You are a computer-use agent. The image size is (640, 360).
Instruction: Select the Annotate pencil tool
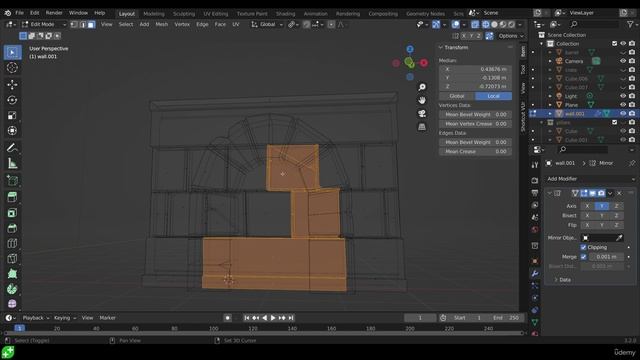pos(12,148)
